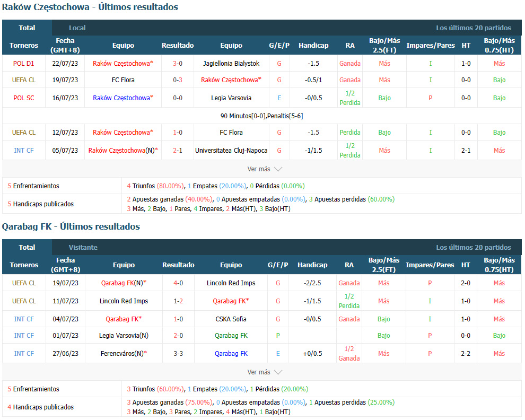Click '3 Apuestas ganadas (75.00%)' summary text
Image resolution: width=525 pixels, height=420 pixels.
pos(170,402)
